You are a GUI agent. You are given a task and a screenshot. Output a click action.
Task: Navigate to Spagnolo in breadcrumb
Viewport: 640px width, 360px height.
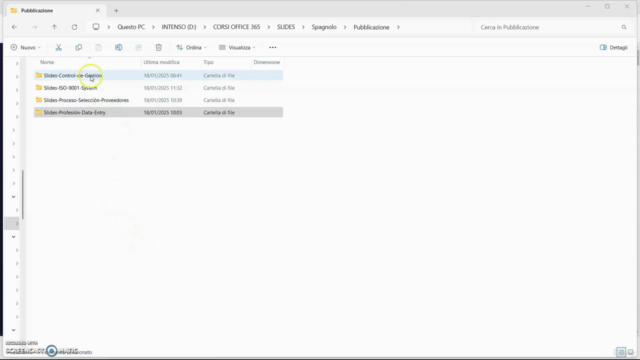tap(324, 27)
